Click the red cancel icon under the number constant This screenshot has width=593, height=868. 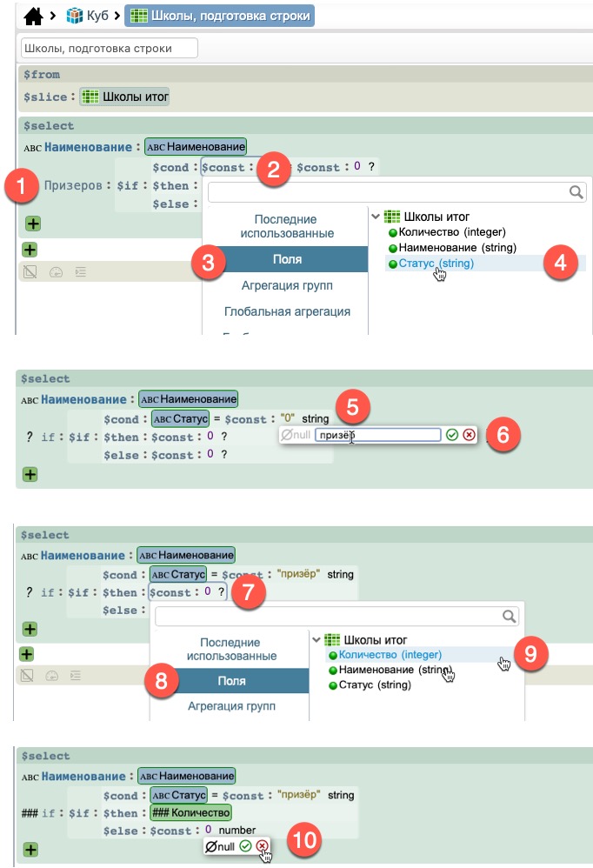click(262, 845)
